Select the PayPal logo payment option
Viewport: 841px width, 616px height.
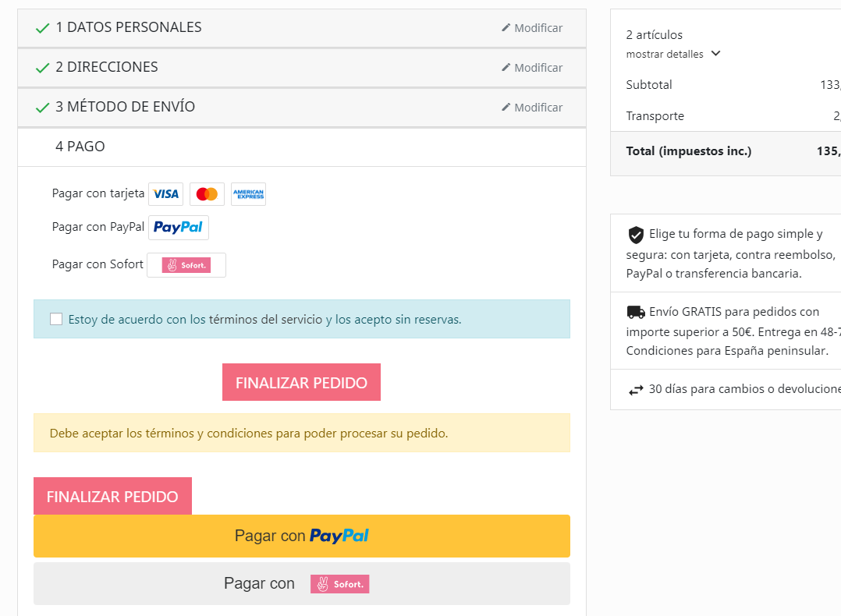[x=179, y=228]
